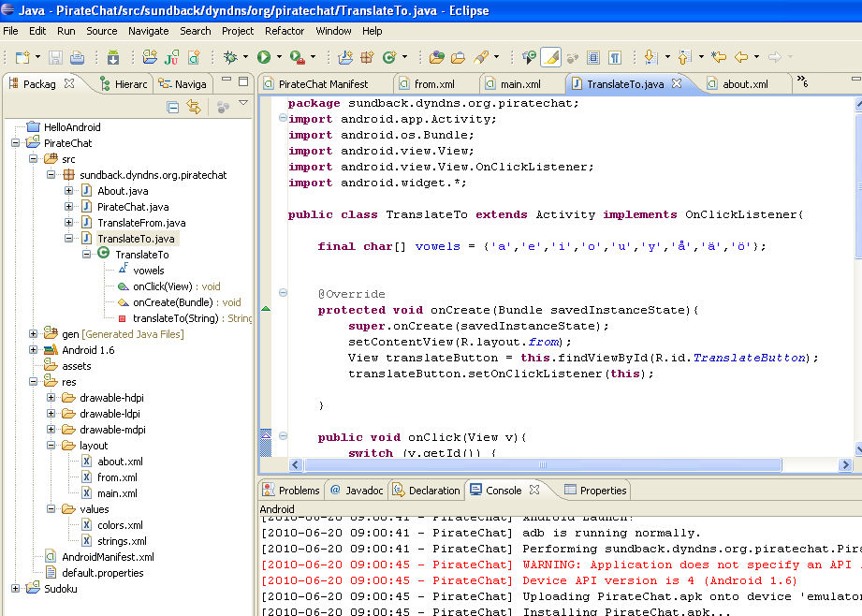862x616 pixels.
Task: Click the Search flashlight icon
Action: (481, 57)
